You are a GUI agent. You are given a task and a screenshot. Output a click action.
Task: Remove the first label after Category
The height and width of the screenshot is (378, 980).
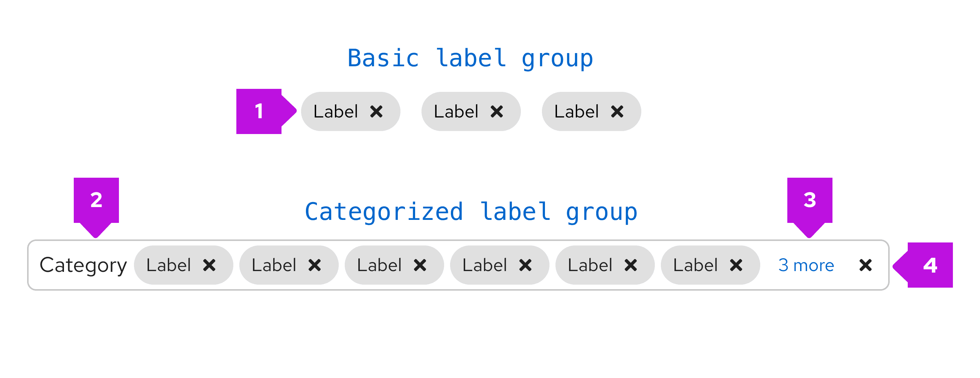[209, 265]
